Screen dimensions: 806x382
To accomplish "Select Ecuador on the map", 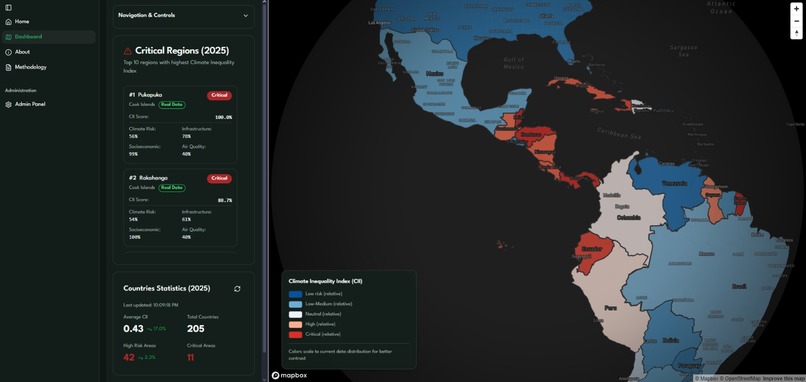I will coord(592,248).
